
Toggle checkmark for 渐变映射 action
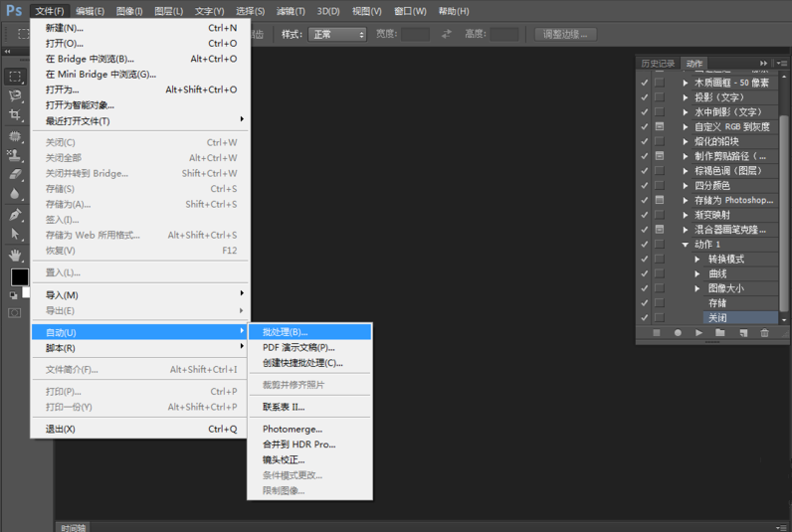coord(645,215)
